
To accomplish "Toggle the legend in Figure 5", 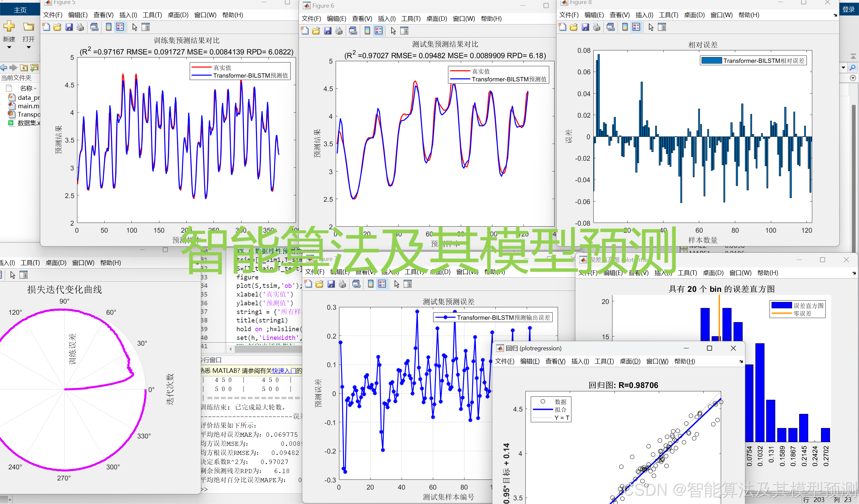I will pyautogui.click(x=120, y=27).
